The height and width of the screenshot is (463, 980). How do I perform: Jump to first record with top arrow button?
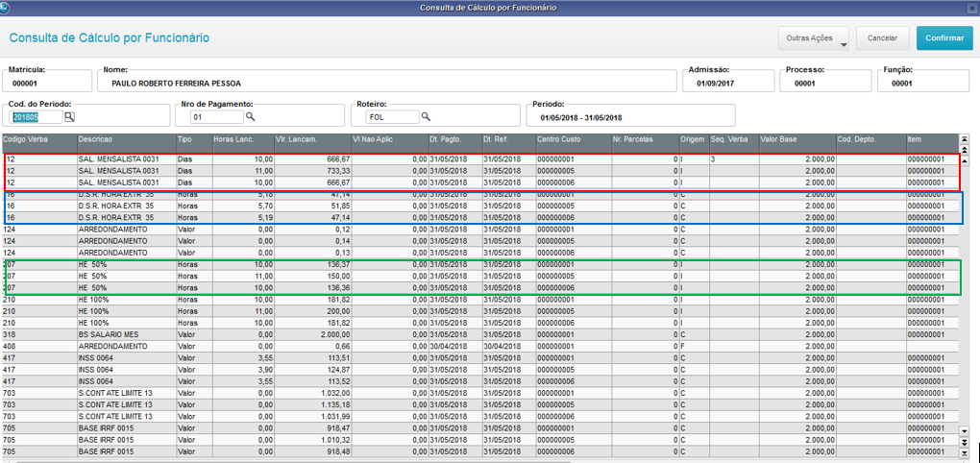click(964, 138)
